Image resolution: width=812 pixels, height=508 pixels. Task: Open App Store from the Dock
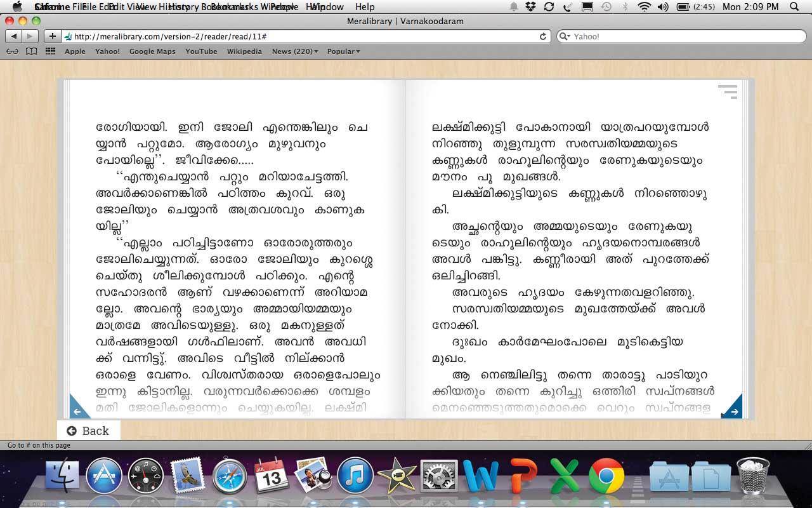(103, 476)
